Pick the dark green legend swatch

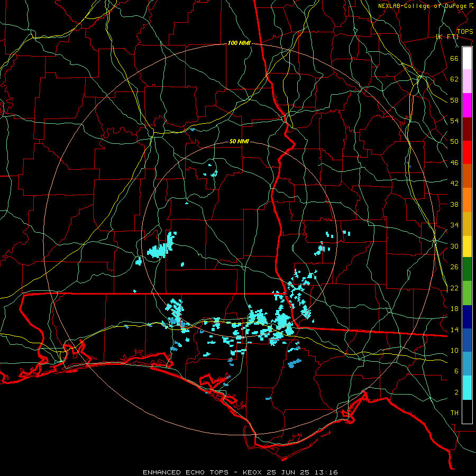[467, 269]
